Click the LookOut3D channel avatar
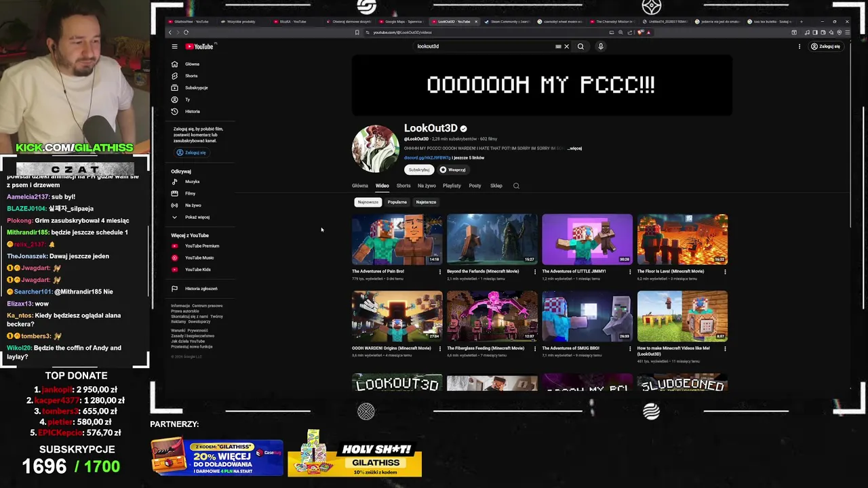Image resolution: width=868 pixels, height=488 pixels. pos(376,149)
